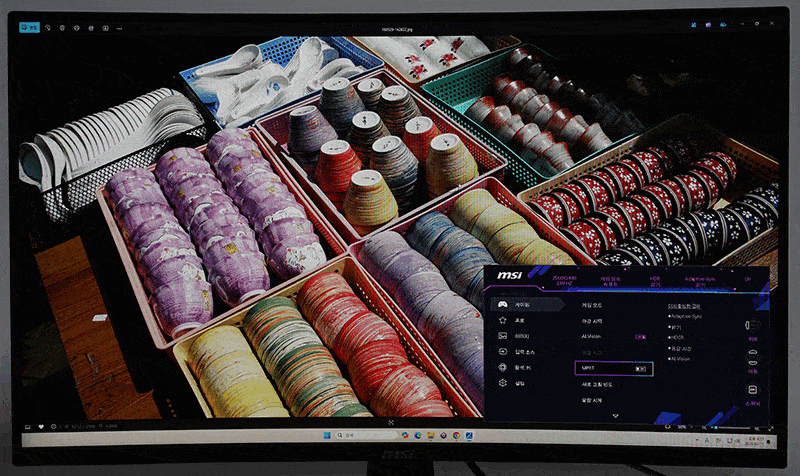Click the MSI logo in the OSD header
This screenshot has height=476, width=800.
point(509,275)
